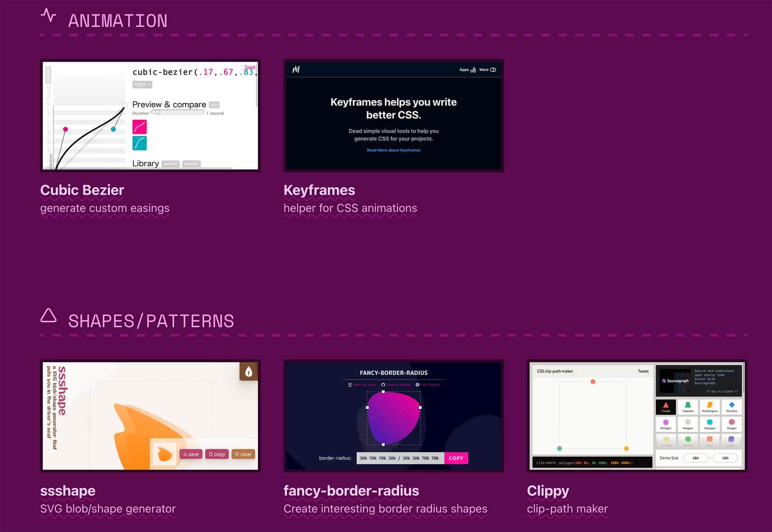The image size is (772, 532).
Task: Click the save button in ssshape preview
Action: pos(191,454)
